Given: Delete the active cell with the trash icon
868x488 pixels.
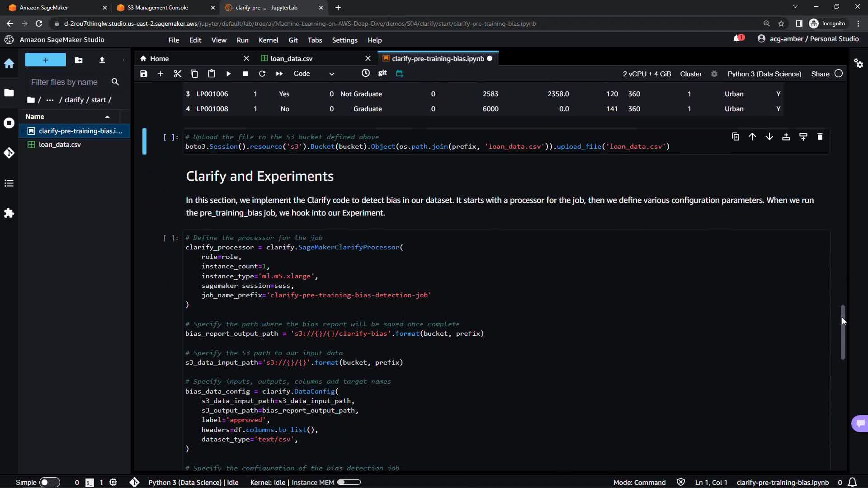Looking at the screenshot, I should tap(820, 136).
